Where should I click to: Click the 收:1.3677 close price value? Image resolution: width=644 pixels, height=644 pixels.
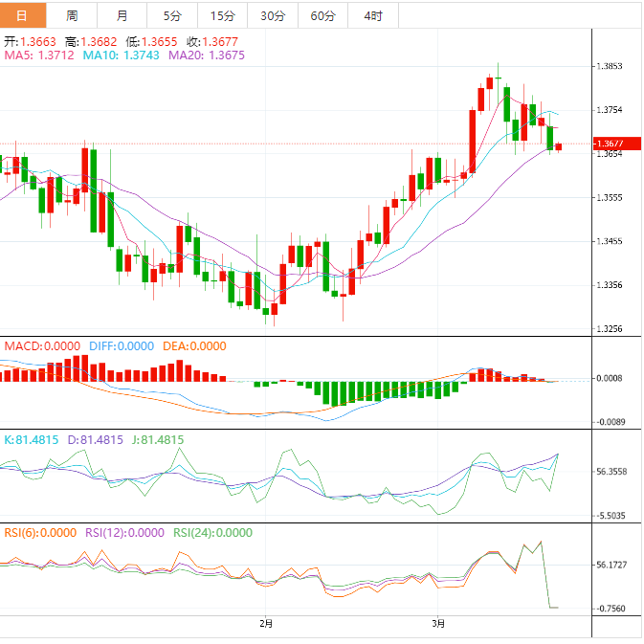tap(212, 41)
